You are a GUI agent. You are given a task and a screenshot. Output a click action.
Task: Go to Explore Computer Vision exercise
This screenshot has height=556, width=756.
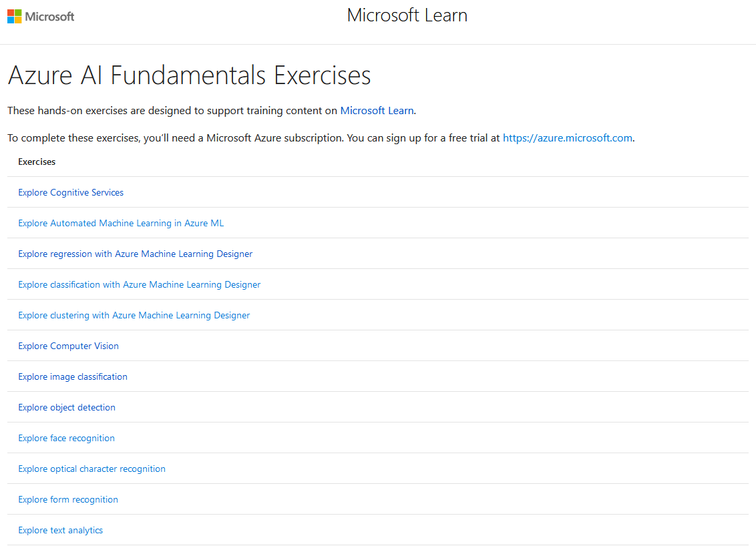pos(69,346)
